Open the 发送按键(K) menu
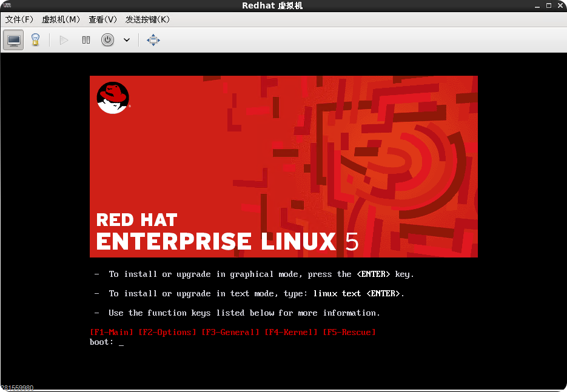Screen dimensions: 567x392 click(x=147, y=19)
